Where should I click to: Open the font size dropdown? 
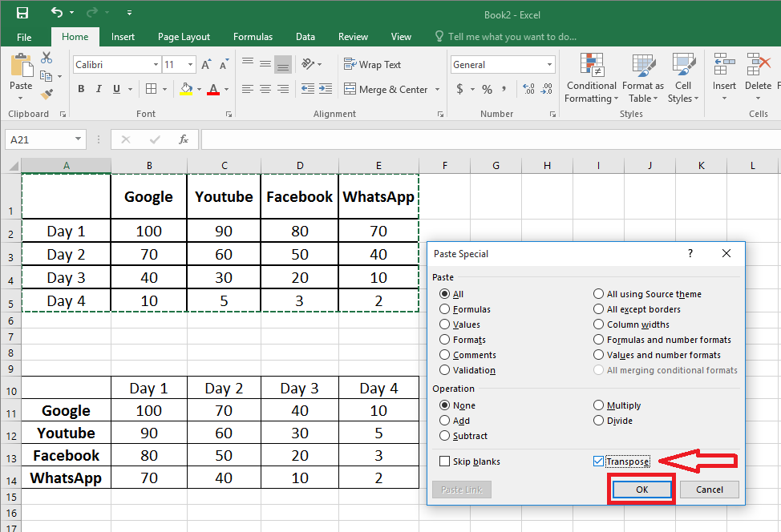click(x=189, y=64)
